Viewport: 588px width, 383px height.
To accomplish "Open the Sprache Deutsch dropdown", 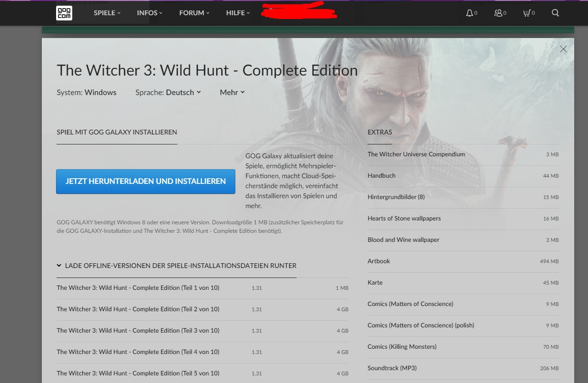I will (168, 92).
